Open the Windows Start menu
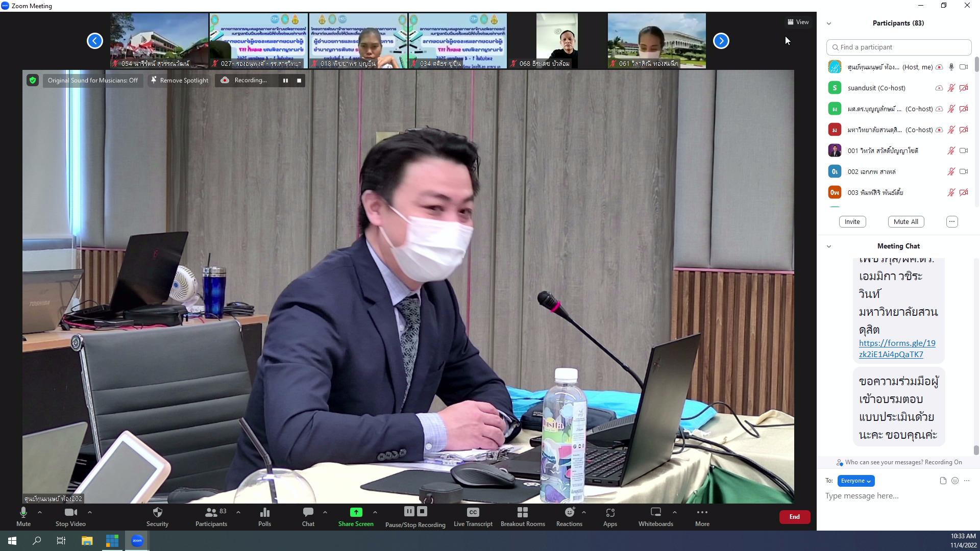 [12, 541]
